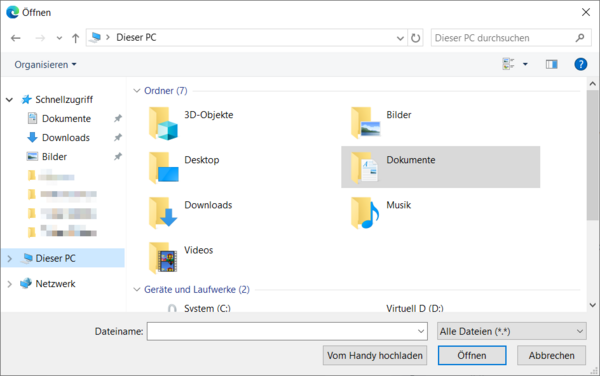Open the Alle Dateien file type dropdown
600x376 pixels.
[512, 331]
